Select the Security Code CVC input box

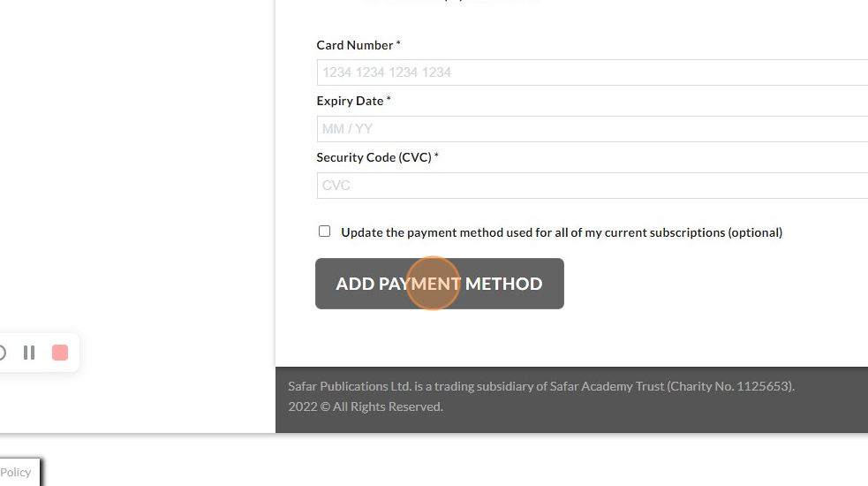pos(592,186)
